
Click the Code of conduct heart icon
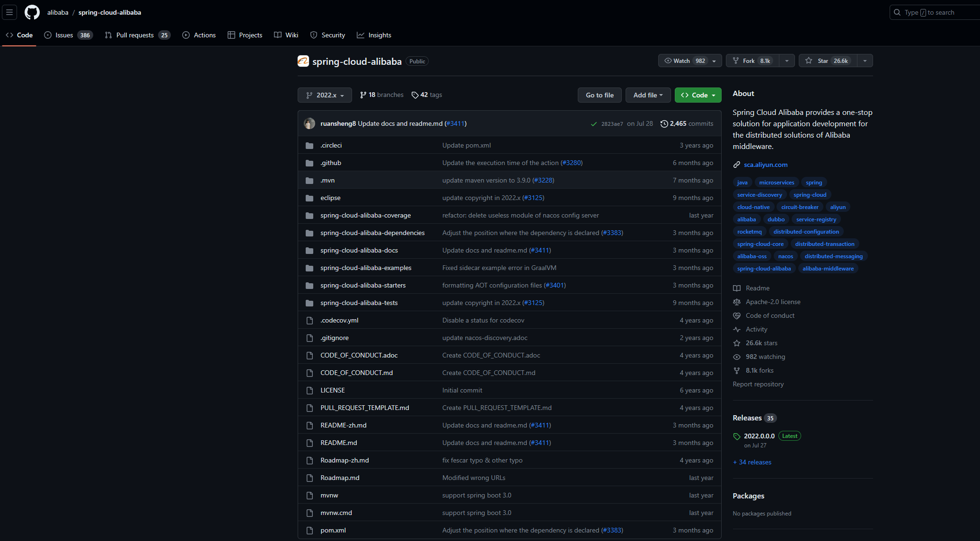tap(737, 316)
